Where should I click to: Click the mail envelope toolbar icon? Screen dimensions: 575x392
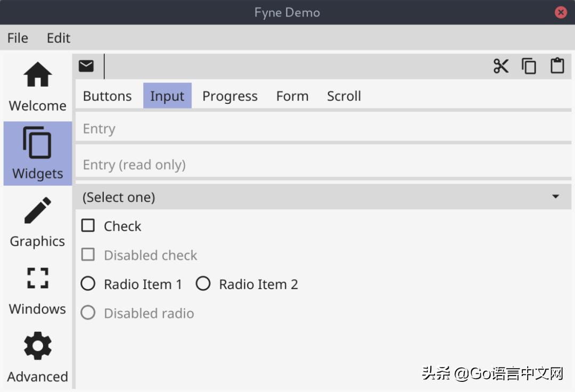pyautogui.click(x=86, y=66)
